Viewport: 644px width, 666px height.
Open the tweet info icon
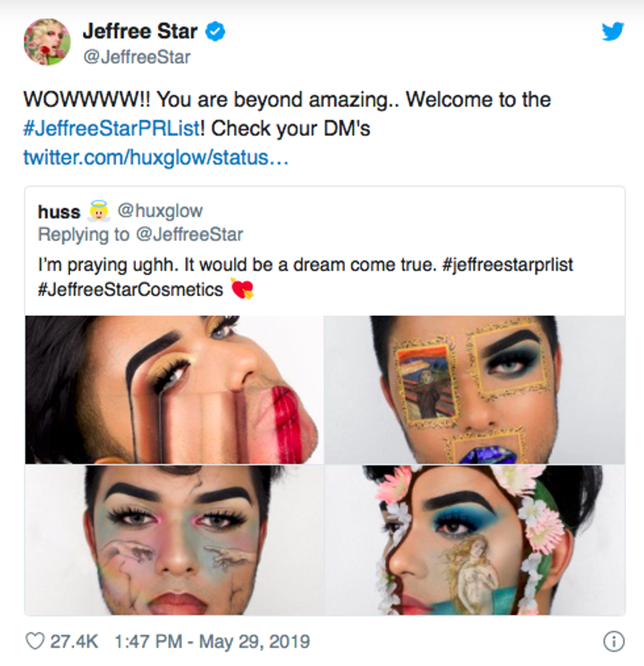[614, 641]
